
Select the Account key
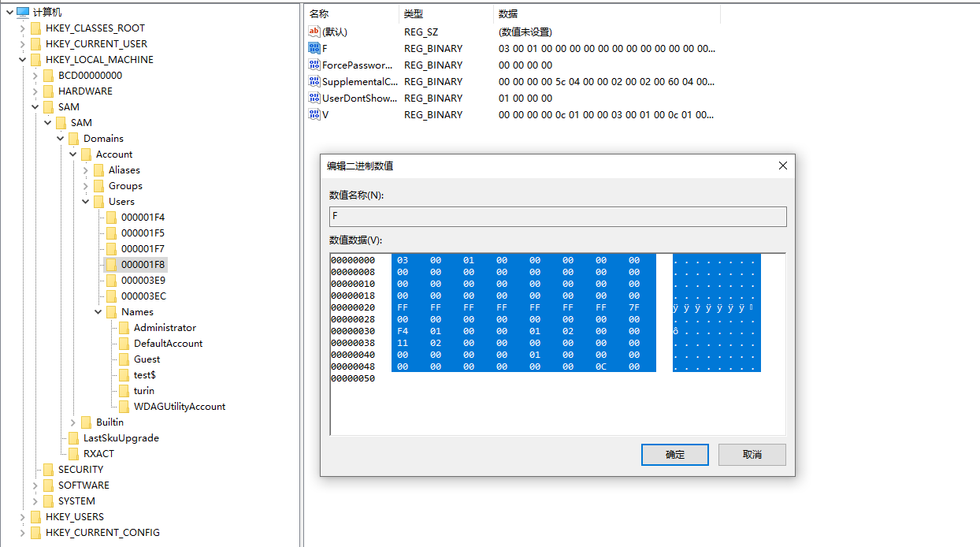pos(114,154)
